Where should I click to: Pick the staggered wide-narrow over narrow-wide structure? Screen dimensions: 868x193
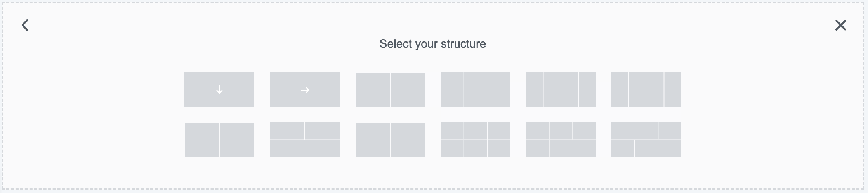[x=646, y=140]
